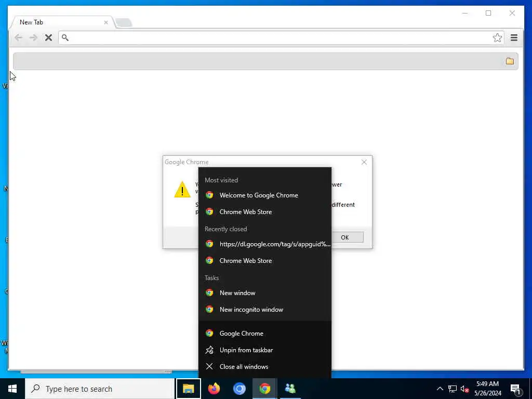The image size is (532, 399).
Task: Open the Chrome hamburger menu
Action: pyautogui.click(x=514, y=37)
